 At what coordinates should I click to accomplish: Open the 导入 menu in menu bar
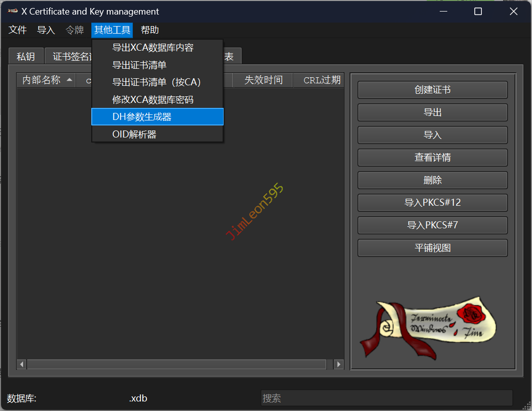(46, 30)
